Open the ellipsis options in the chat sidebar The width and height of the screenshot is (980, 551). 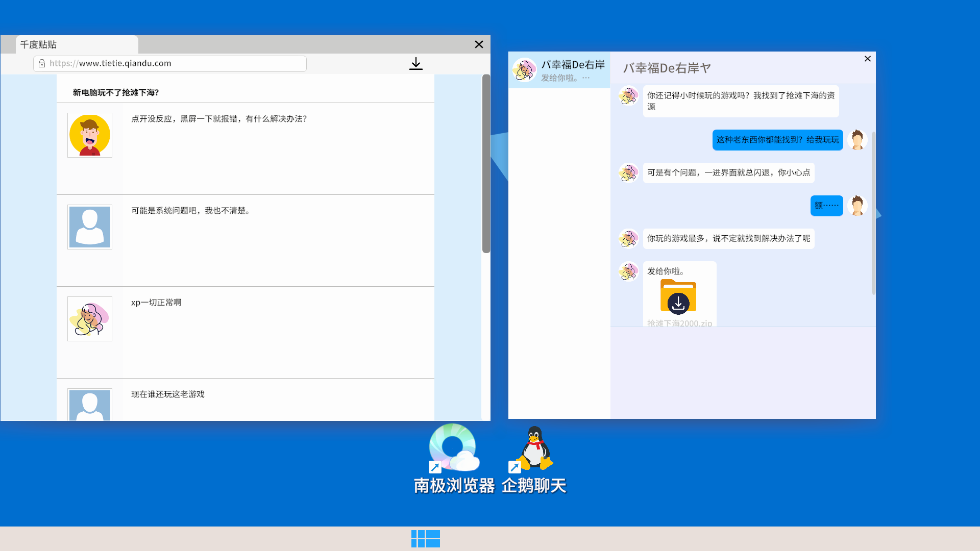click(586, 78)
